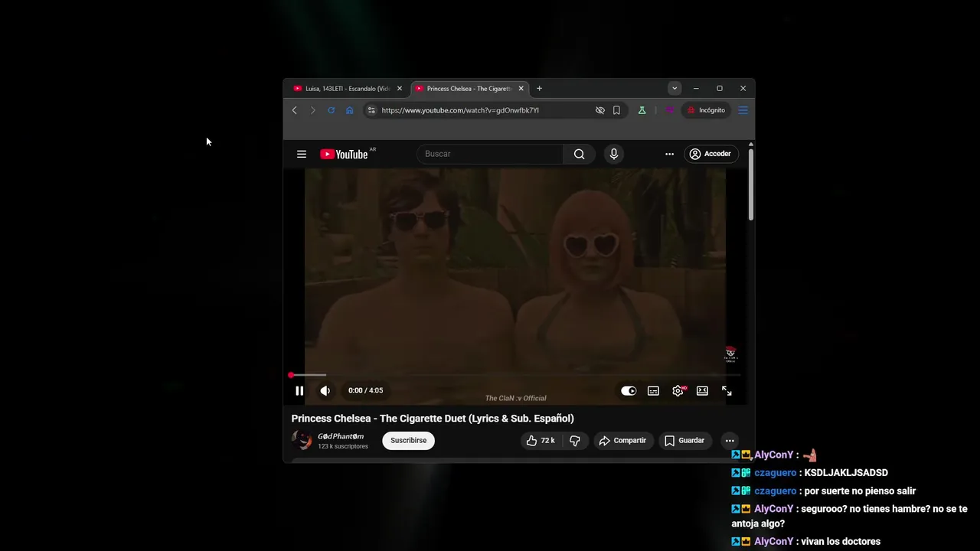The width and height of the screenshot is (980, 551).
Task: Turn on subtitles with captions icon
Action: click(653, 390)
